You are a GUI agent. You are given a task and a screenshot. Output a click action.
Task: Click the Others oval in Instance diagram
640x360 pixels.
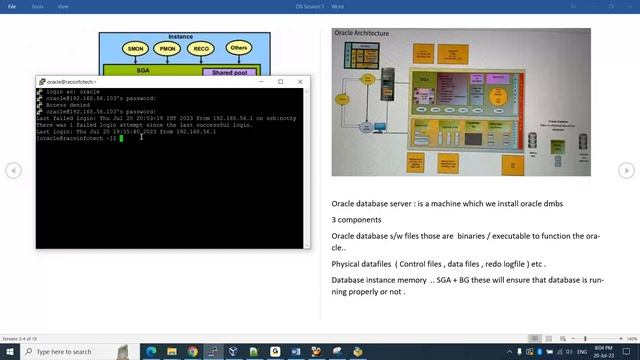pos(239,48)
